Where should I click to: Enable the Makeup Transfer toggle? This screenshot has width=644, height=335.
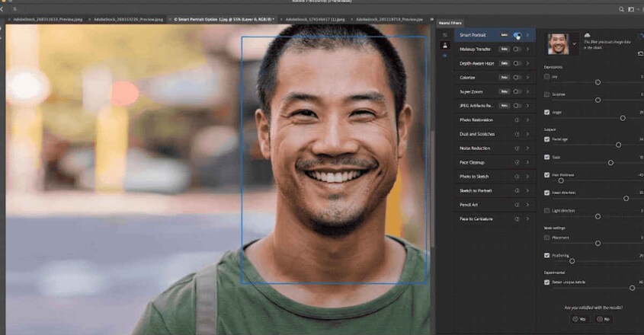click(517, 49)
